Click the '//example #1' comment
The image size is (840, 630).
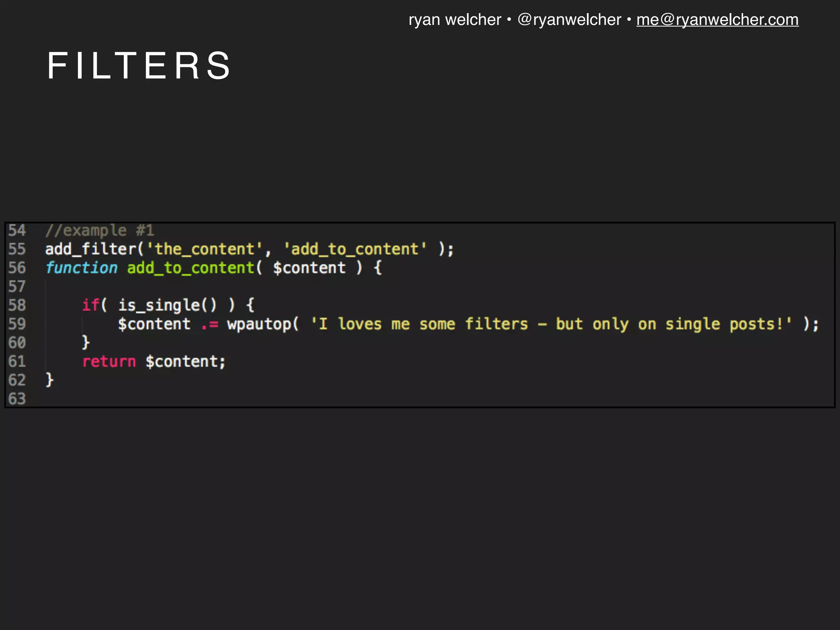click(x=100, y=231)
